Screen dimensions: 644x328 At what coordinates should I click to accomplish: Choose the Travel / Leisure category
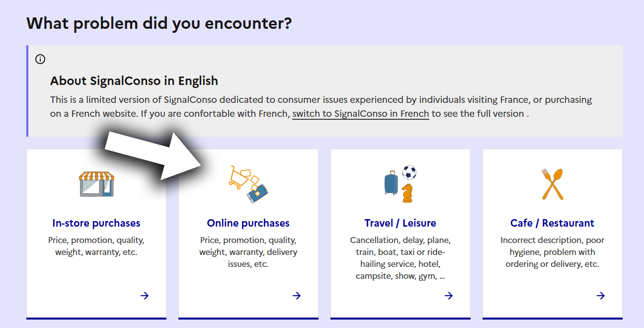(400, 223)
